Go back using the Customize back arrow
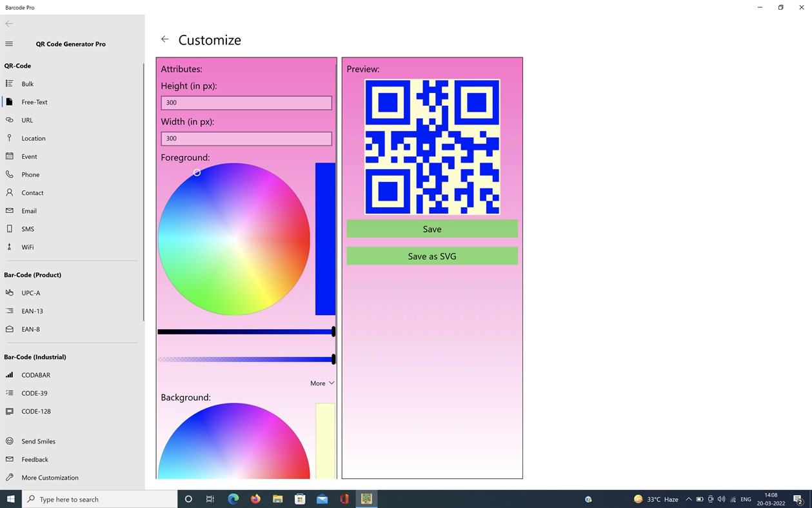Screen dimensions: 812x508 point(165,39)
